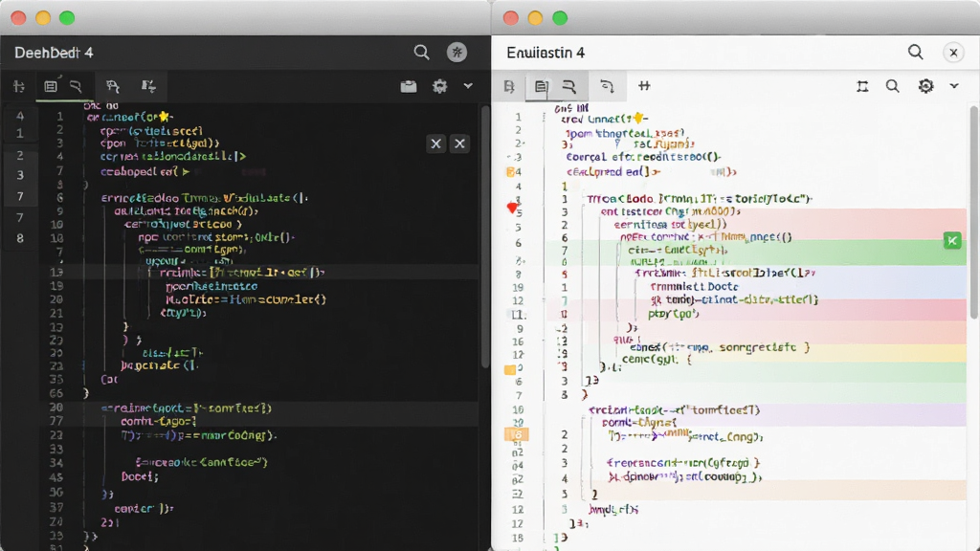Click the find-and-replace icon in dark toolbar
Viewport: 980px width, 551px height.
[x=113, y=86]
